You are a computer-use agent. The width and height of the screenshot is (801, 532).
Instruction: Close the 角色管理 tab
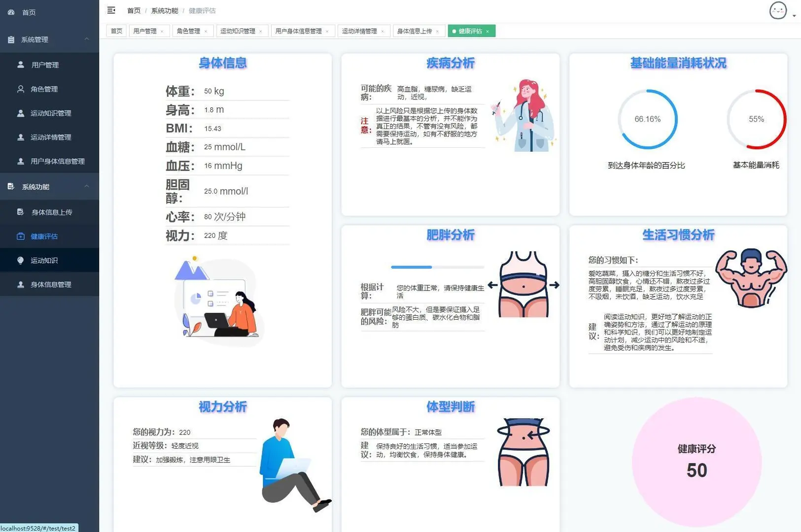206,31
